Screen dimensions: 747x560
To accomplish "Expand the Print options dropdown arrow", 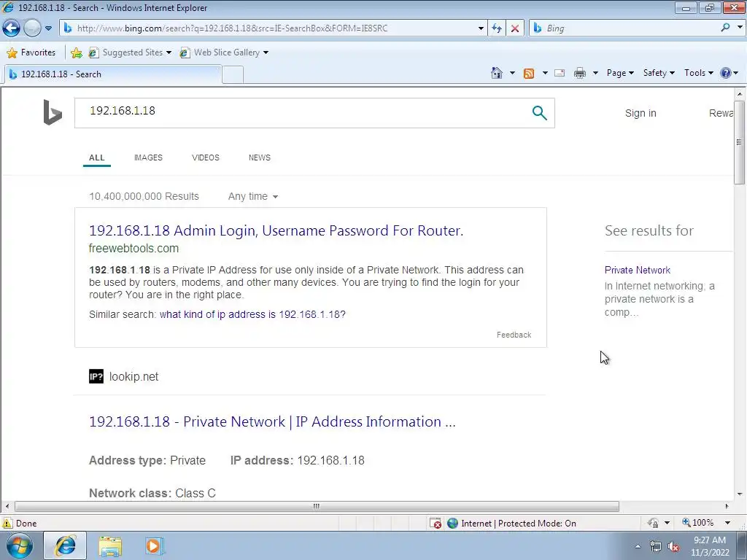I will [595, 73].
